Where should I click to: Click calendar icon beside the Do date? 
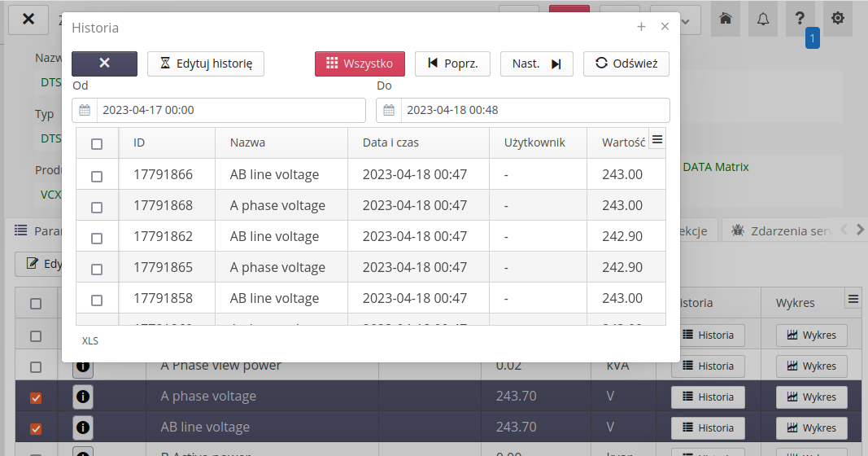click(389, 110)
